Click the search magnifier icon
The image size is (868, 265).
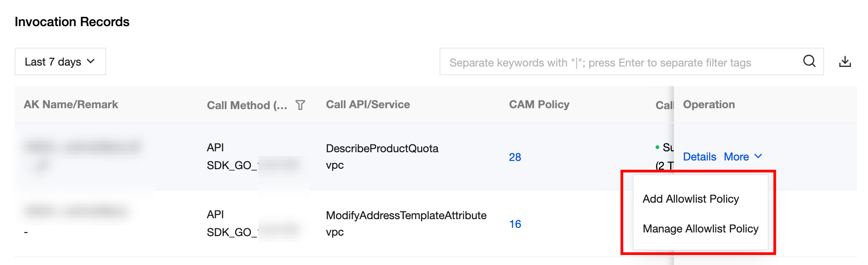[809, 61]
